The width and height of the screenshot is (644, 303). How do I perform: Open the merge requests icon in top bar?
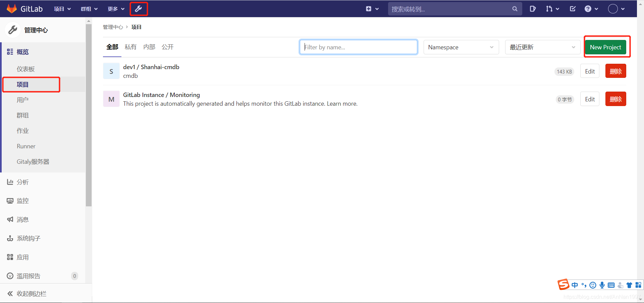[x=552, y=9]
